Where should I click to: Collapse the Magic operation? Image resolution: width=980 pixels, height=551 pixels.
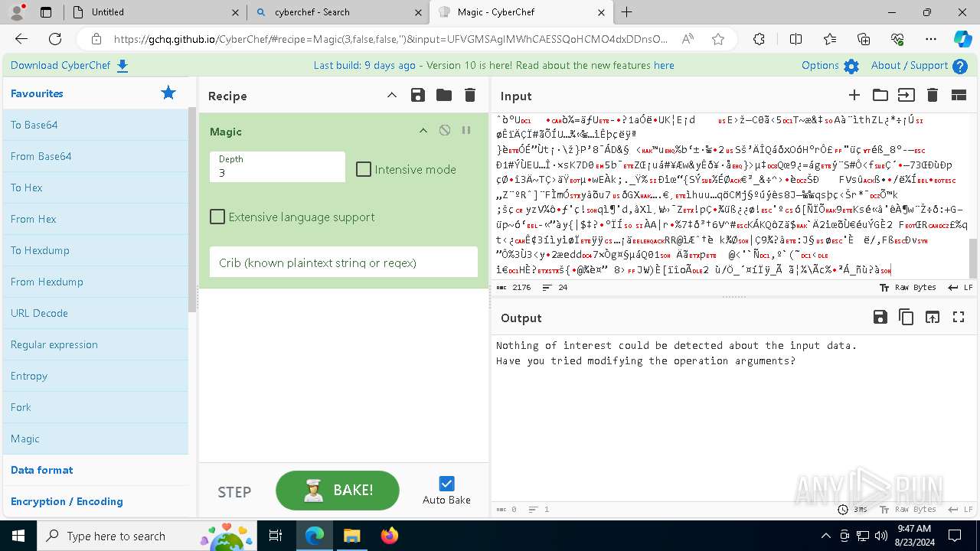(423, 131)
